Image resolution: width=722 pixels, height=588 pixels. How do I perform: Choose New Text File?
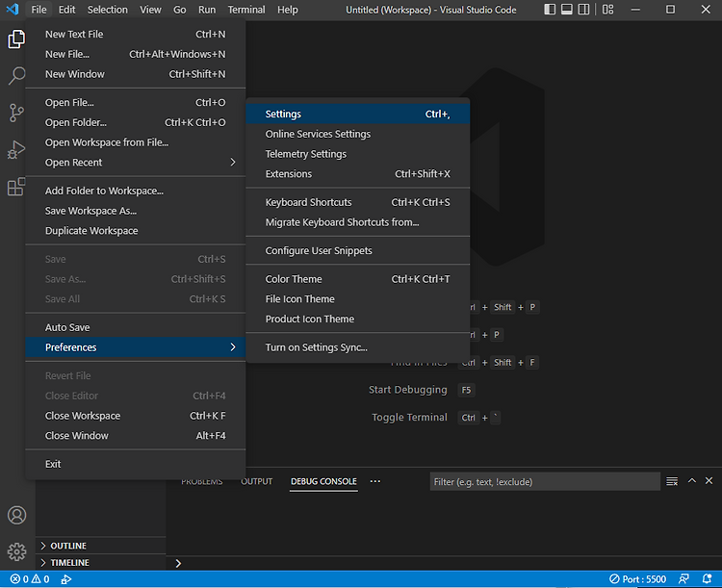click(x=136, y=34)
